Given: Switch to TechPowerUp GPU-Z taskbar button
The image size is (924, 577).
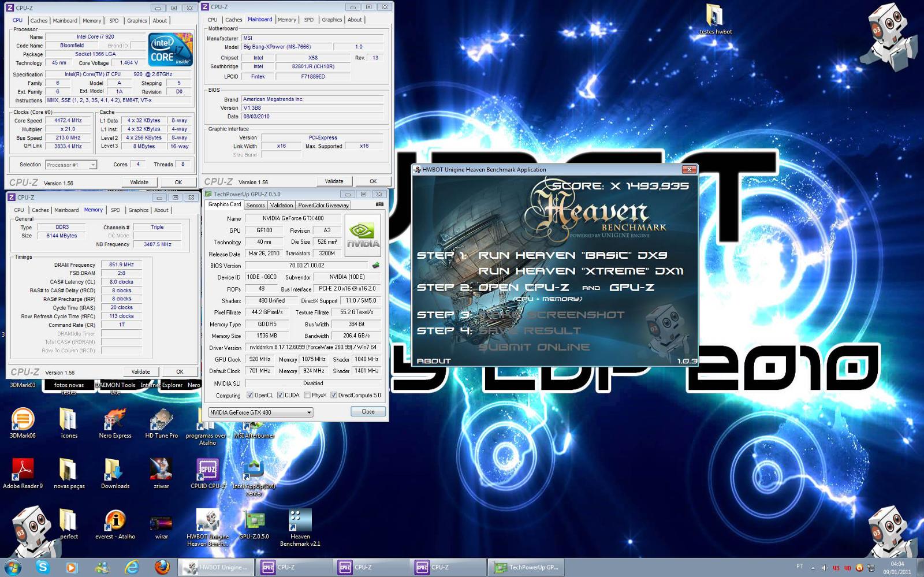Looking at the screenshot, I should point(526,567).
